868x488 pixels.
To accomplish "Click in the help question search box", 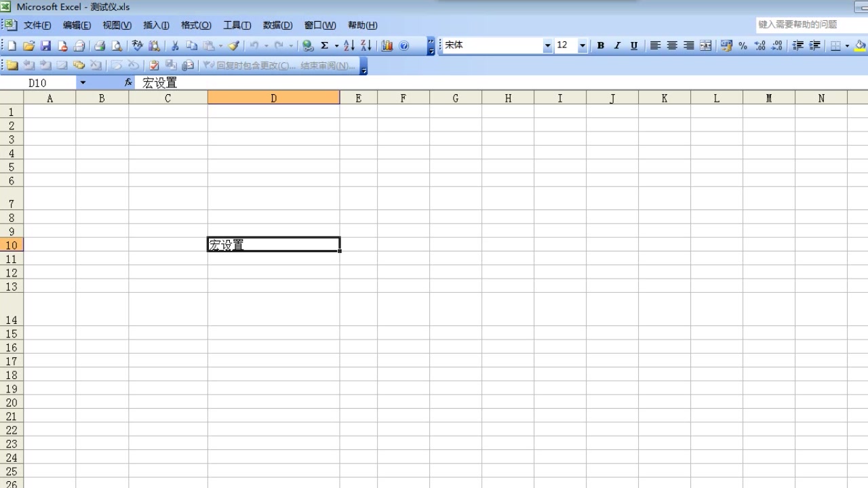I will click(812, 24).
